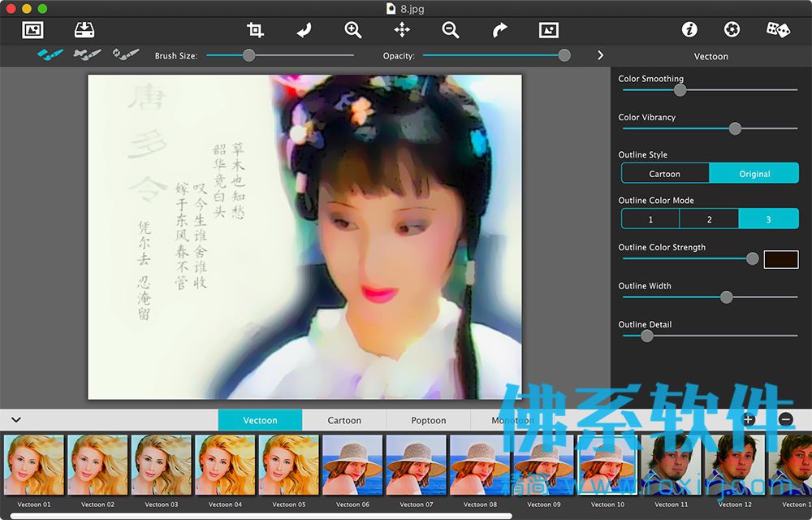The image size is (812, 520).
Task: Open the info icon
Action: pos(689,29)
